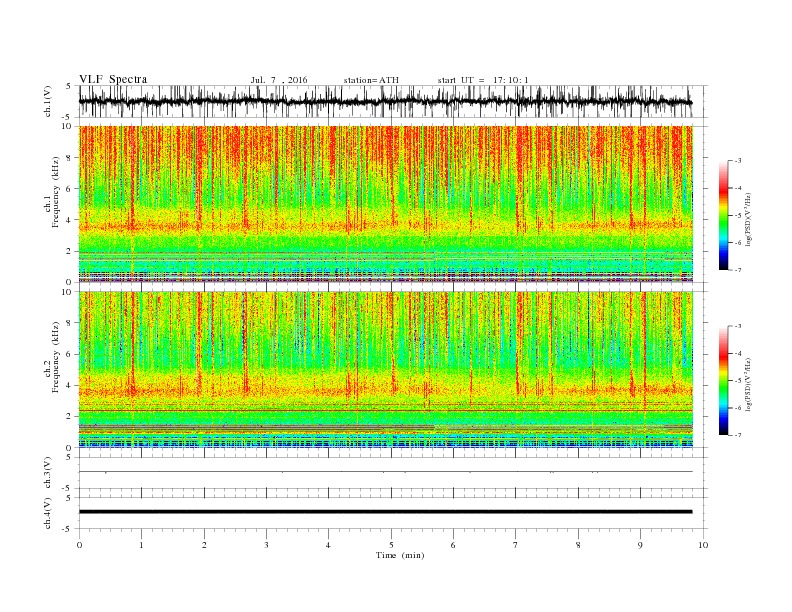The height and width of the screenshot is (612, 792).
Task: Click the "-5" tick on ch.1(V) axis
Action: click(68, 118)
